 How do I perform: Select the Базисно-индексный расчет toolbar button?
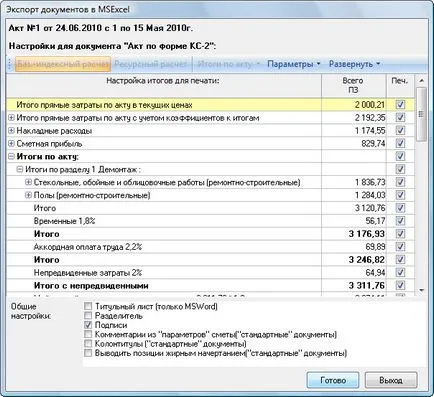[63, 64]
